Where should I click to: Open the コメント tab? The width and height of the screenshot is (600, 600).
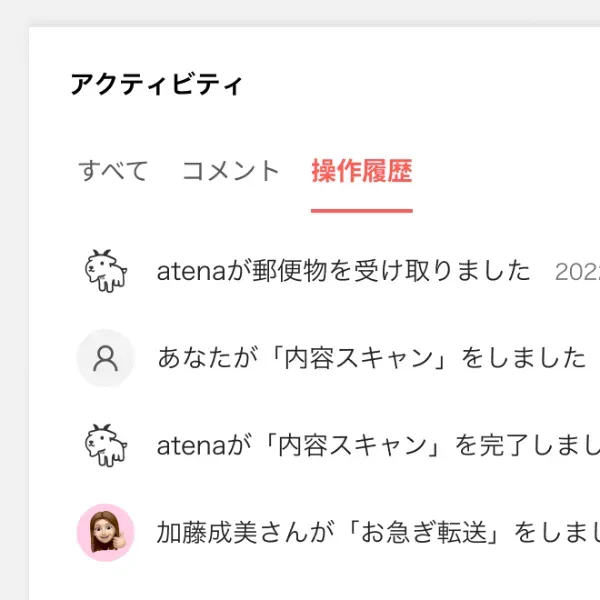pyautogui.click(x=231, y=171)
